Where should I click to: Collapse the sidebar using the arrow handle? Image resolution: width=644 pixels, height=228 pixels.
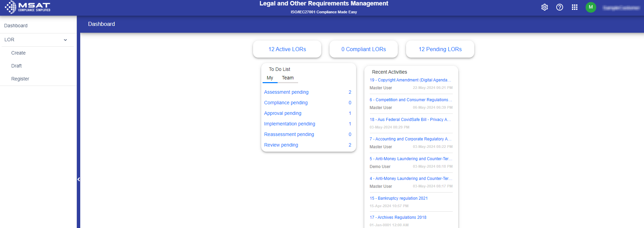79,179
